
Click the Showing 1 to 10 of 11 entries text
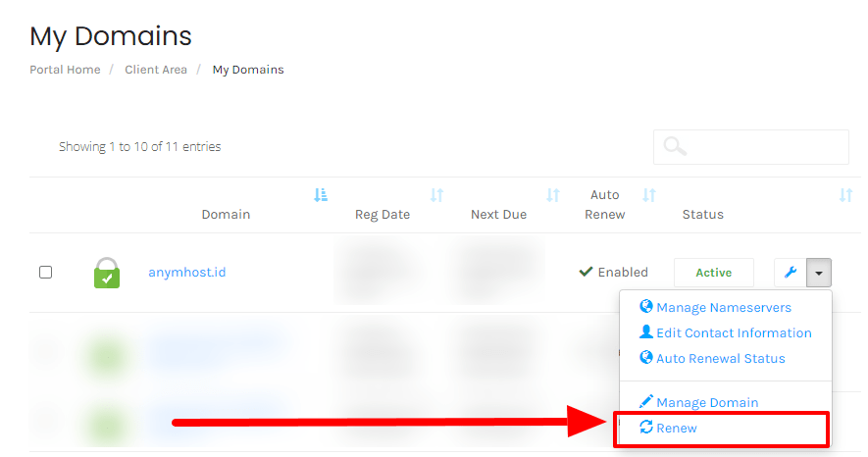click(140, 147)
